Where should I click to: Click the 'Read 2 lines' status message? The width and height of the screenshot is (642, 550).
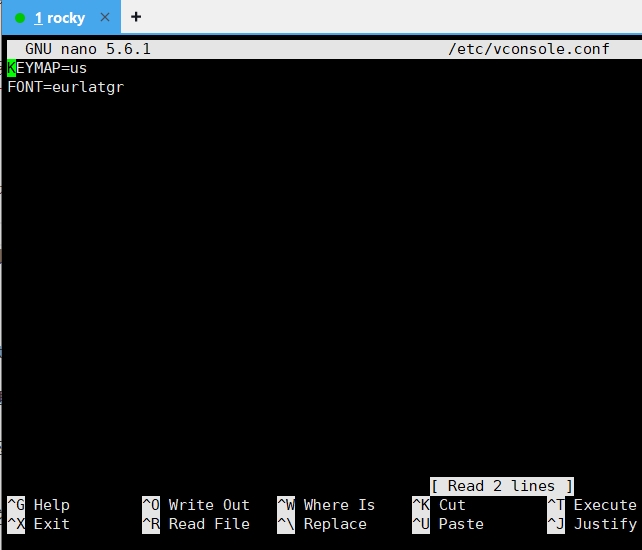pyautogui.click(x=502, y=486)
